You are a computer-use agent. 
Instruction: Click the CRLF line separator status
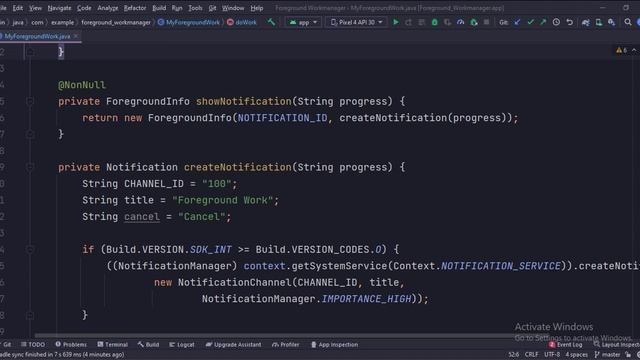pyautogui.click(x=531, y=354)
